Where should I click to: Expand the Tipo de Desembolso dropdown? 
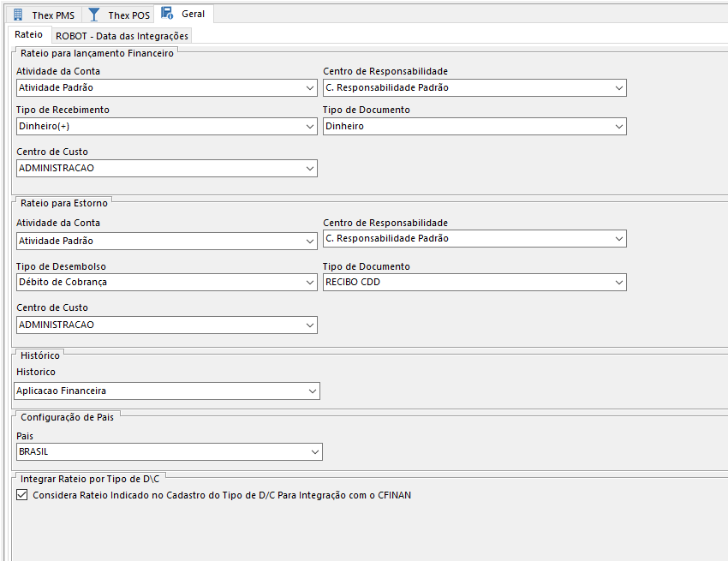pyautogui.click(x=309, y=283)
